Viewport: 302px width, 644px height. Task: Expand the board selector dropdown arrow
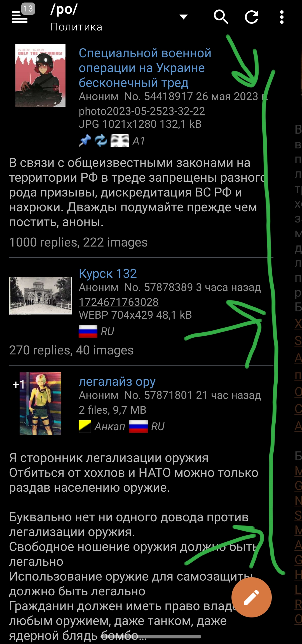(184, 17)
